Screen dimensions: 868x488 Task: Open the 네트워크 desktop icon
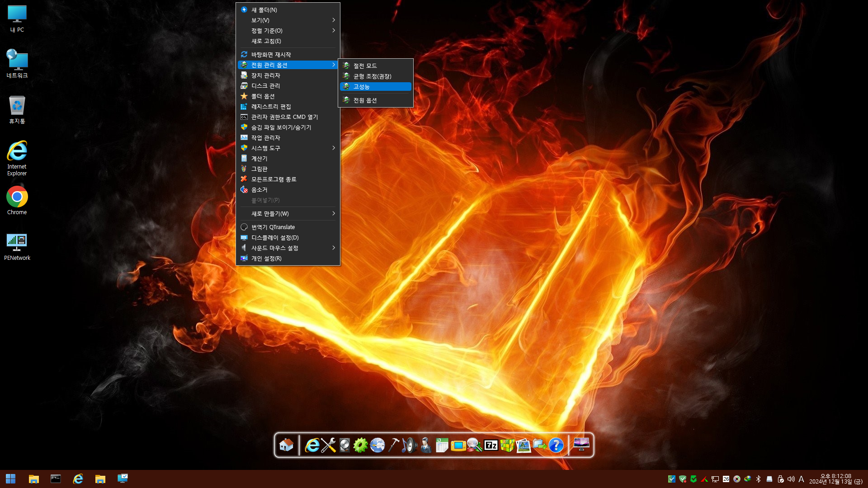(x=17, y=64)
